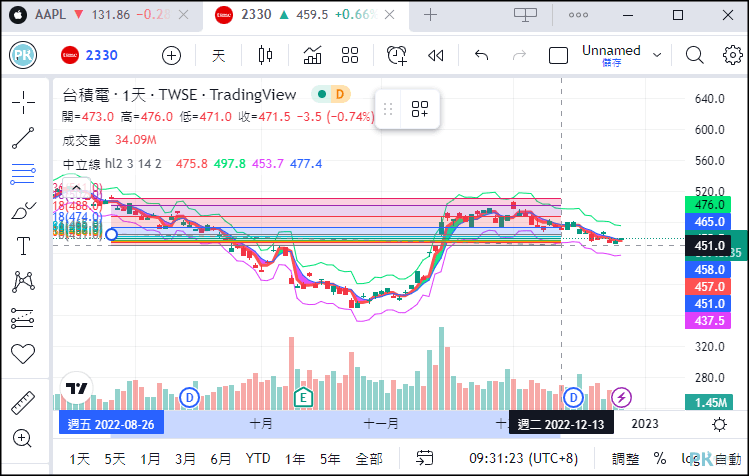The height and width of the screenshot is (476, 749).
Task: Select the trend line drawing tool
Action: coord(23,138)
